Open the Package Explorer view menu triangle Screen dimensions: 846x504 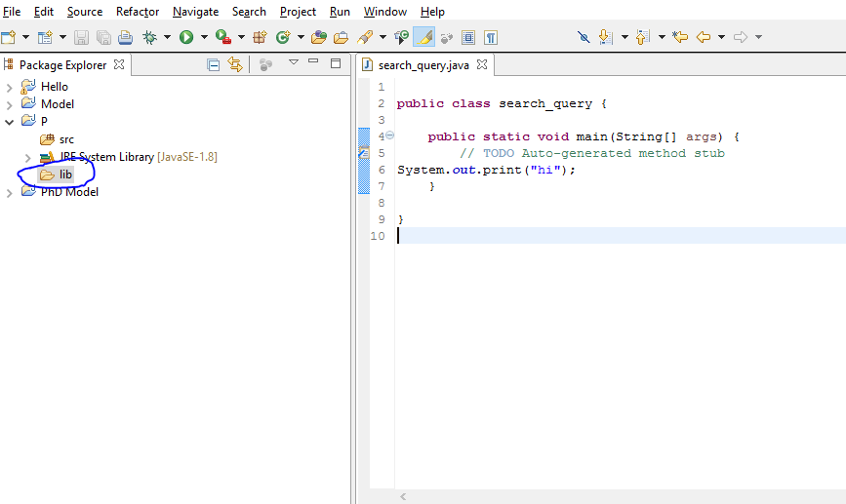pos(294,62)
